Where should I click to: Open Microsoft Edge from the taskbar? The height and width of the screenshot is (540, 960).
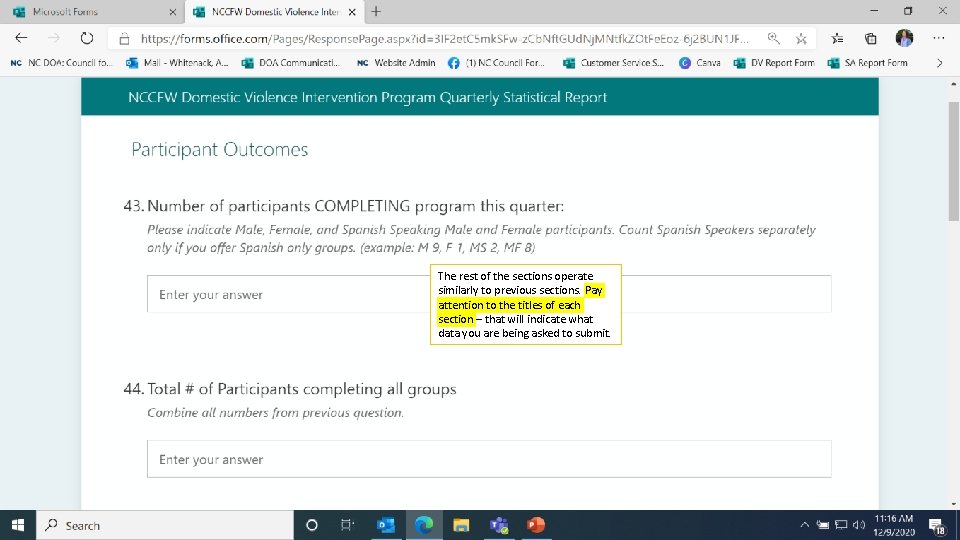pos(424,525)
